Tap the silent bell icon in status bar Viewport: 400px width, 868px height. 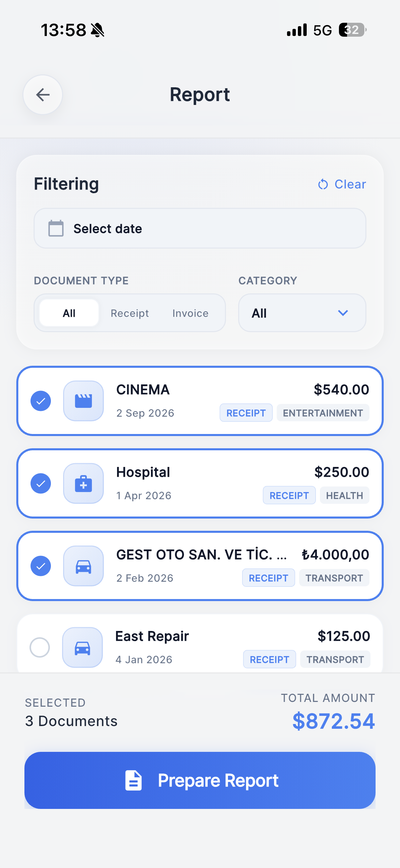click(98, 30)
